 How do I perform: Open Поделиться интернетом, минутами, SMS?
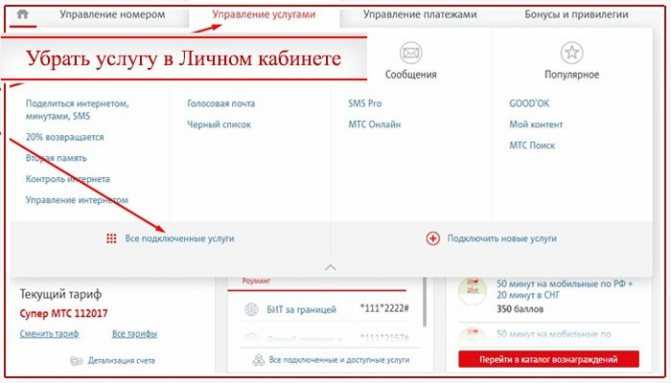click(77, 110)
